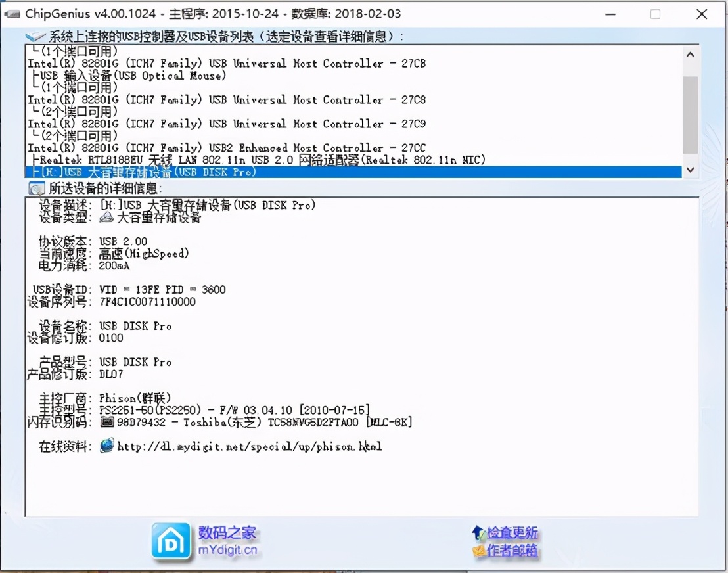Screen dimensions: 728x573
Task: Click the product model USB DISK Pro value
Action: [135, 362]
